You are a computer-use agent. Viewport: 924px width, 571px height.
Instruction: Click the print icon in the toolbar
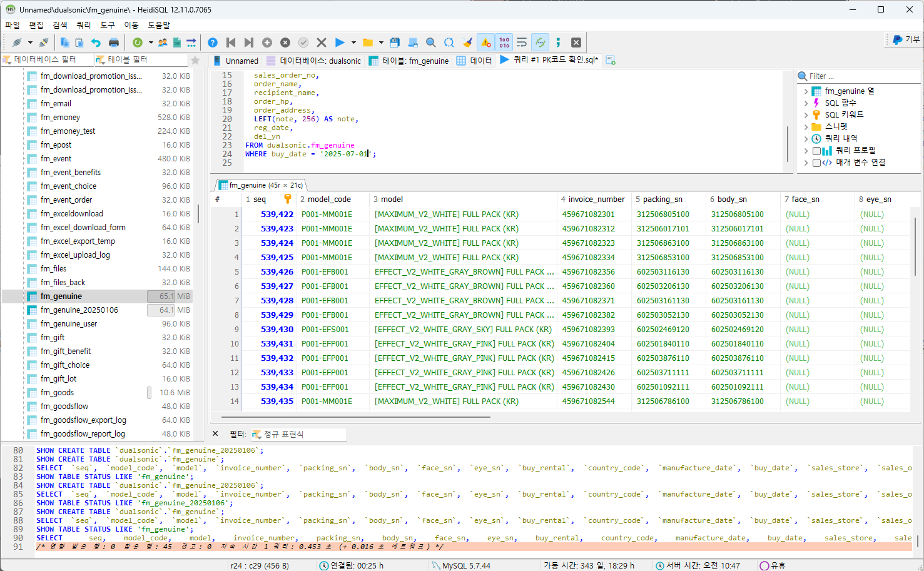pos(114,43)
